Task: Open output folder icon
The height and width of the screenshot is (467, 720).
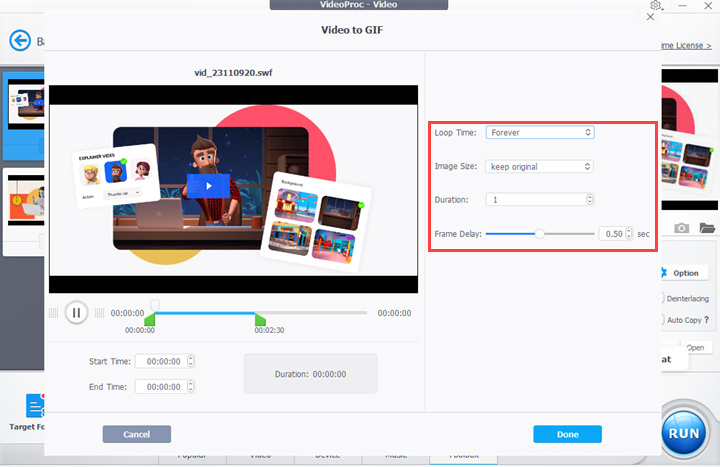Action: (x=707, y=228)
